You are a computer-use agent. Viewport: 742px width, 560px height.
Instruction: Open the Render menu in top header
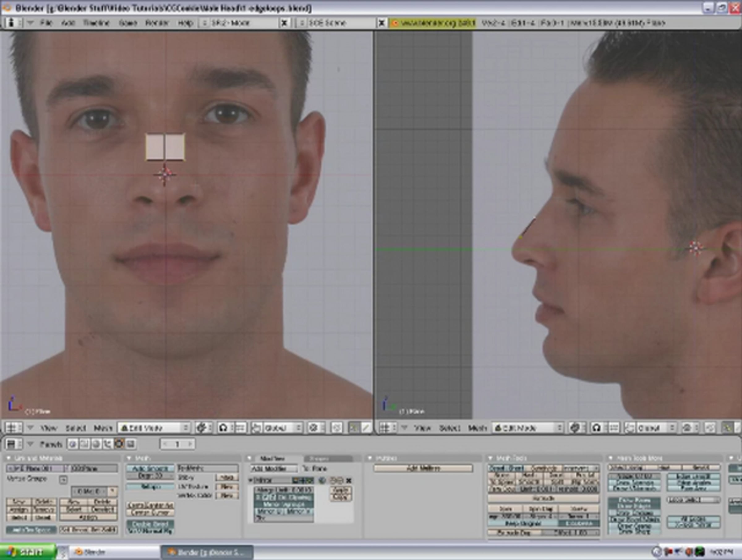click(157, 23)
